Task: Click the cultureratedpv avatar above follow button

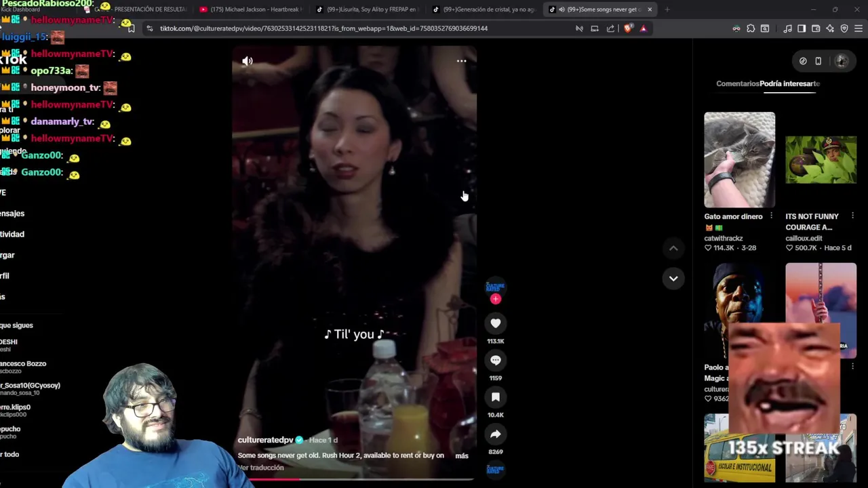Action: pos(496,287)
